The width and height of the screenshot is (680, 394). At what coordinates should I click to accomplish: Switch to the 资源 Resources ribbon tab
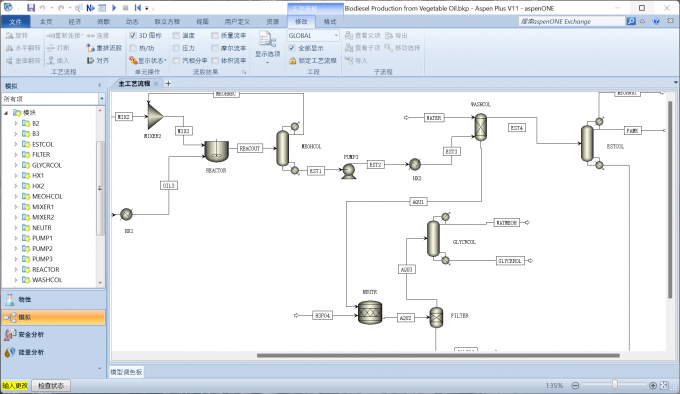tap(272, 22)
